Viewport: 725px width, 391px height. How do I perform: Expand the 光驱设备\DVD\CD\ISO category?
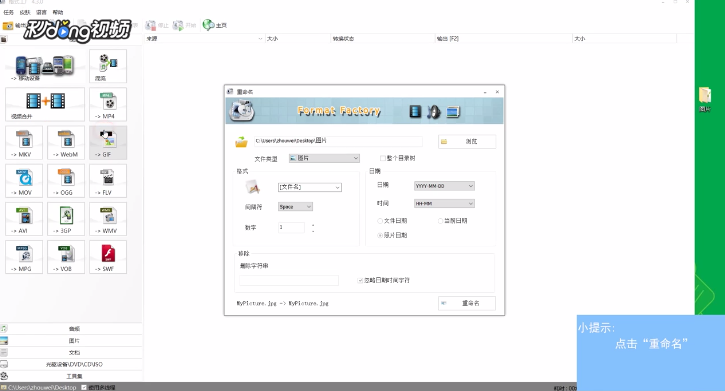click(71, 364)
